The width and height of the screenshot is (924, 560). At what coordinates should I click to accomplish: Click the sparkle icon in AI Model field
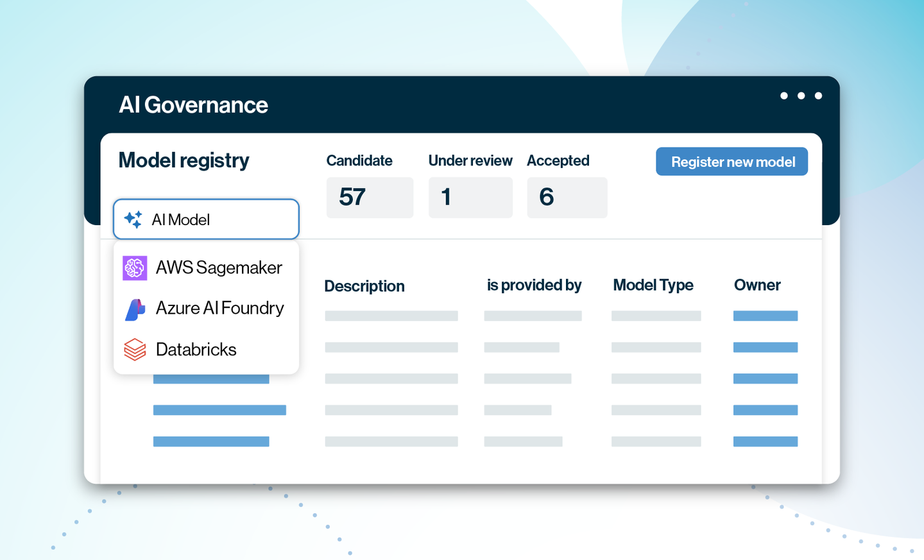pos(133,219)
